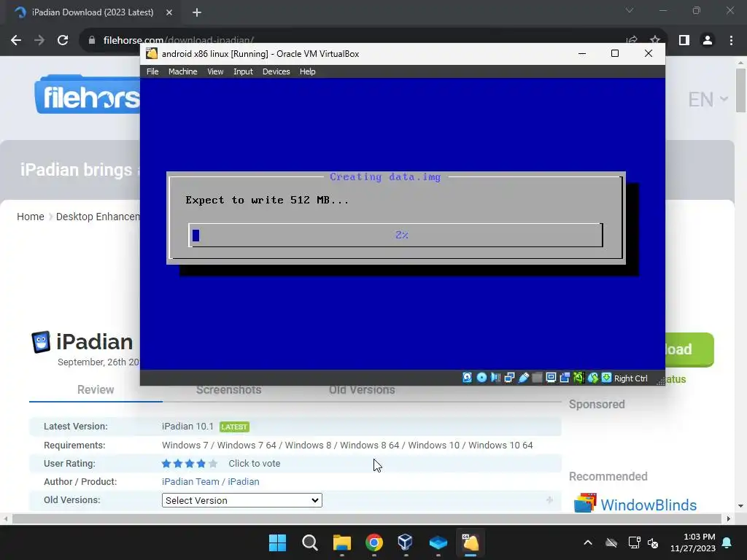The width and height of the screenshot is (747, 560).
Task: Open the VirtualBox cube icon in taskbar
Action: [406, 542]
